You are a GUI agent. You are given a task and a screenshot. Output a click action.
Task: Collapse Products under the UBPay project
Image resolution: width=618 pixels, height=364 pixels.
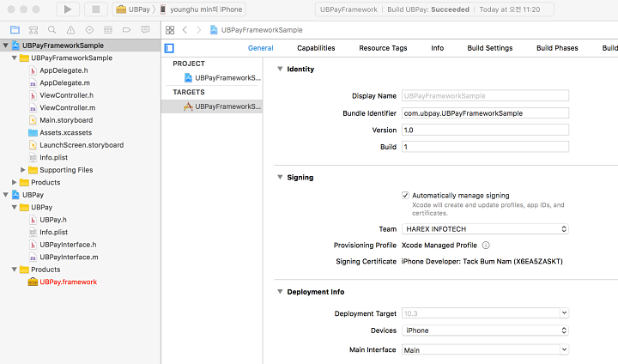pyautogui.click(x=15, y=270)
